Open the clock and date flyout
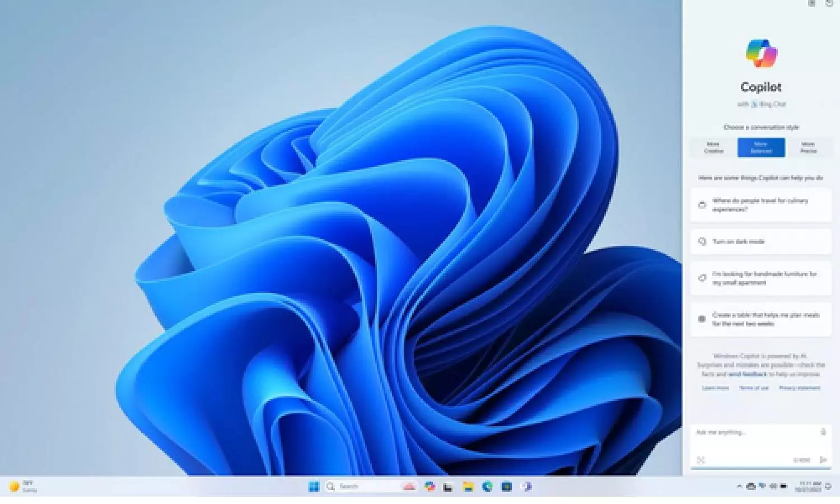This screenshot has width=840, height=504. click(810, 487)
